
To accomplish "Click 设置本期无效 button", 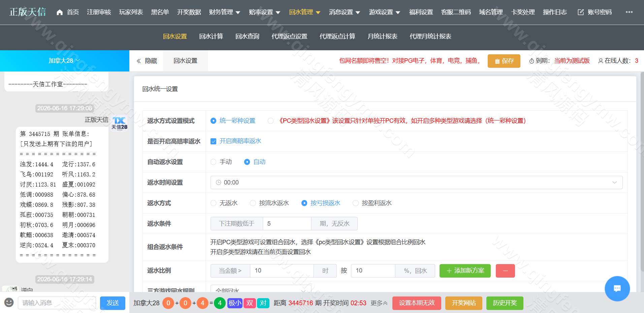I will coord(417,303).
